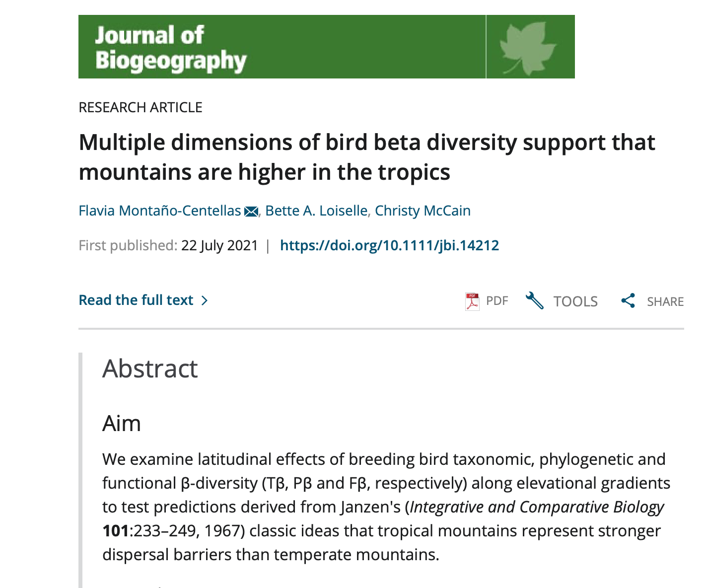Click the PDF document icon
This screenshot has width=706, height=588.
[x=472, y=301]
